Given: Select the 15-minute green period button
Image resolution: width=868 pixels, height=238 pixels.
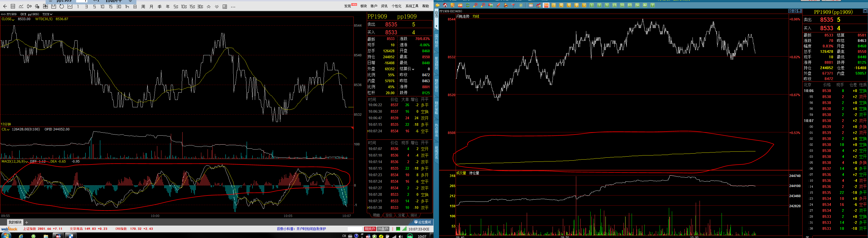Looking at the screenshot, I should [614, 5].
